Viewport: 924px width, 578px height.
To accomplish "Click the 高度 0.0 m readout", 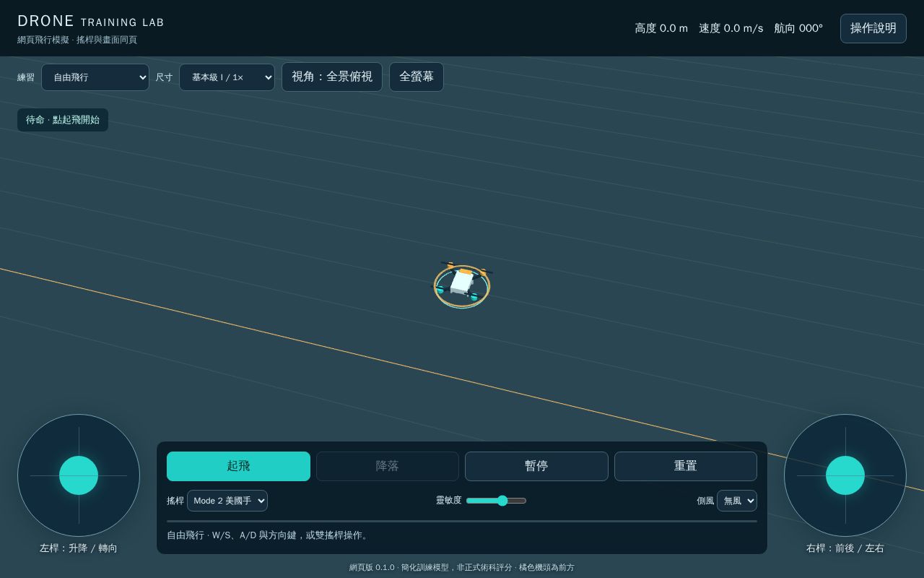I will click(x=661, y=28).
